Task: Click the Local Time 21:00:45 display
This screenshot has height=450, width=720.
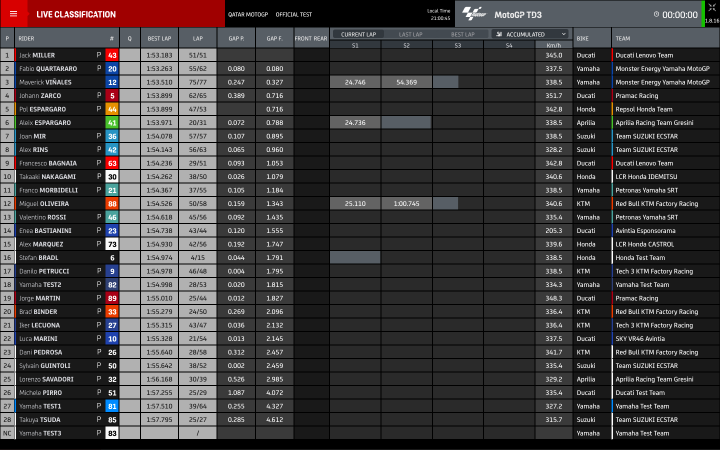Action: [x=439, y=14]
